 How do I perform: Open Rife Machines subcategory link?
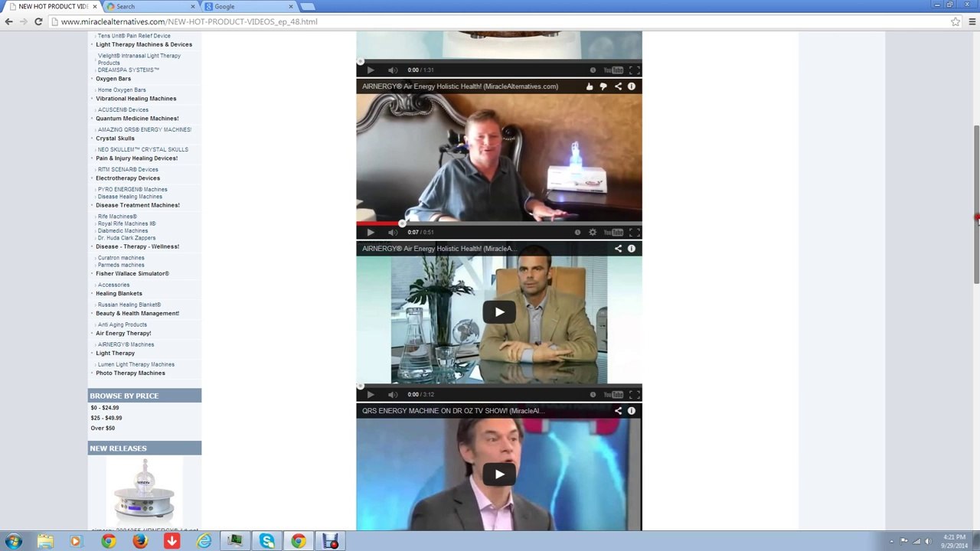coord(117,217)
